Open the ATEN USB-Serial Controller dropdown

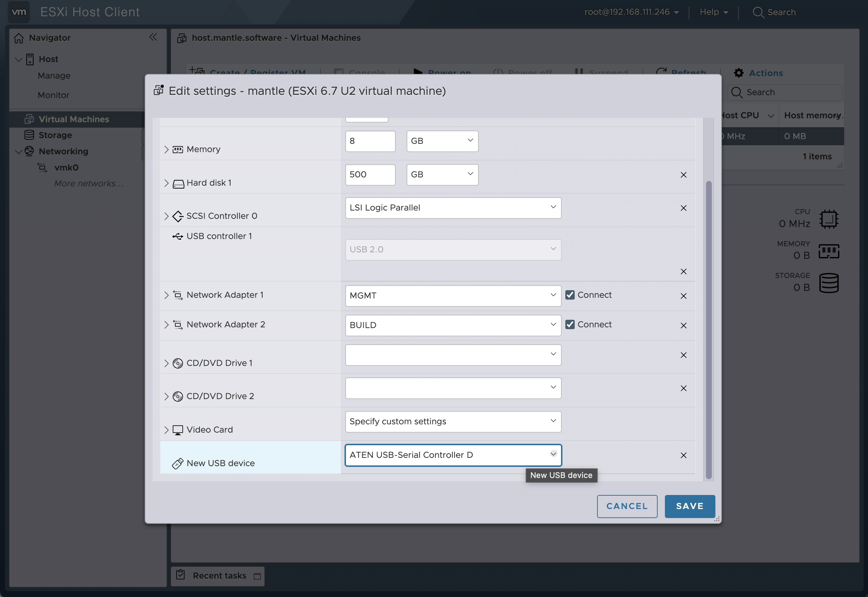453,455
